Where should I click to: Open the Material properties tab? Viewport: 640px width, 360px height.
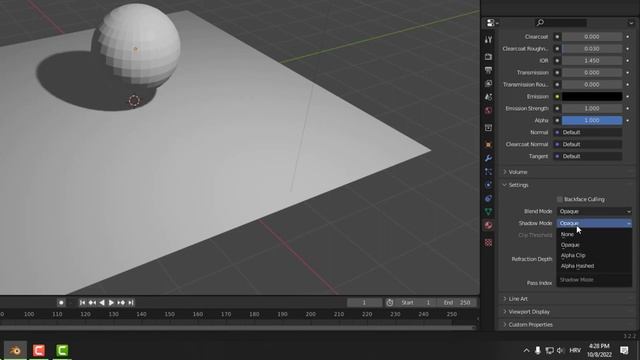point(489,225)
